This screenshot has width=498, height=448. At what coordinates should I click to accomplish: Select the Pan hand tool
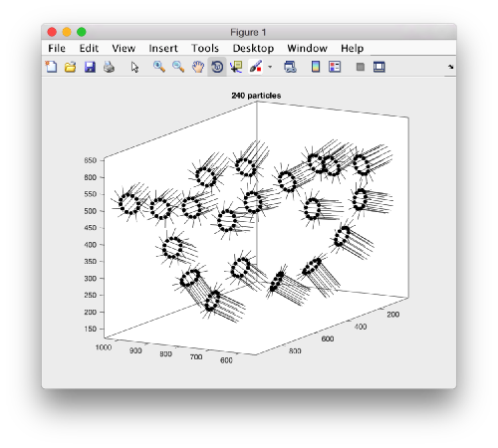pyautogui.click(x=198, y=67)
